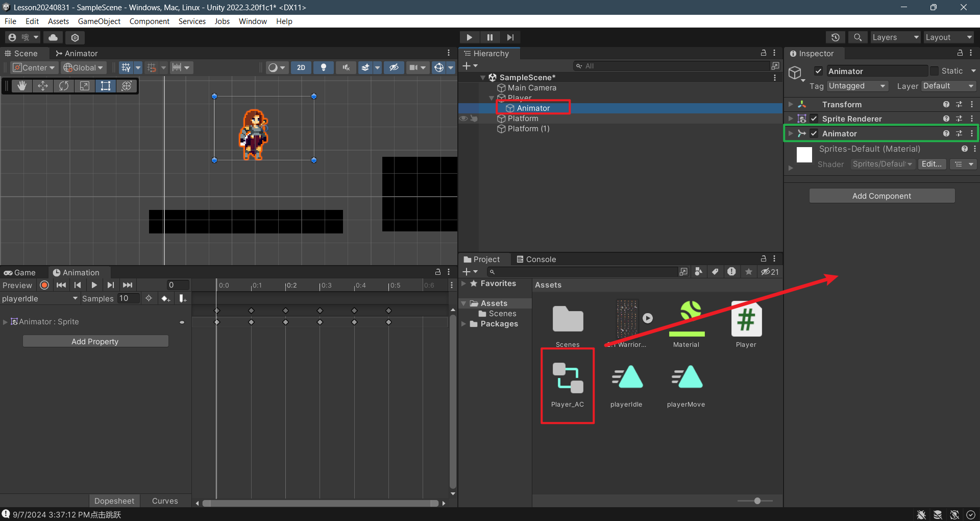Open the GameObject menu
Image resolution: width=980 pixels, height=521 pixels.
pos(99,21)
